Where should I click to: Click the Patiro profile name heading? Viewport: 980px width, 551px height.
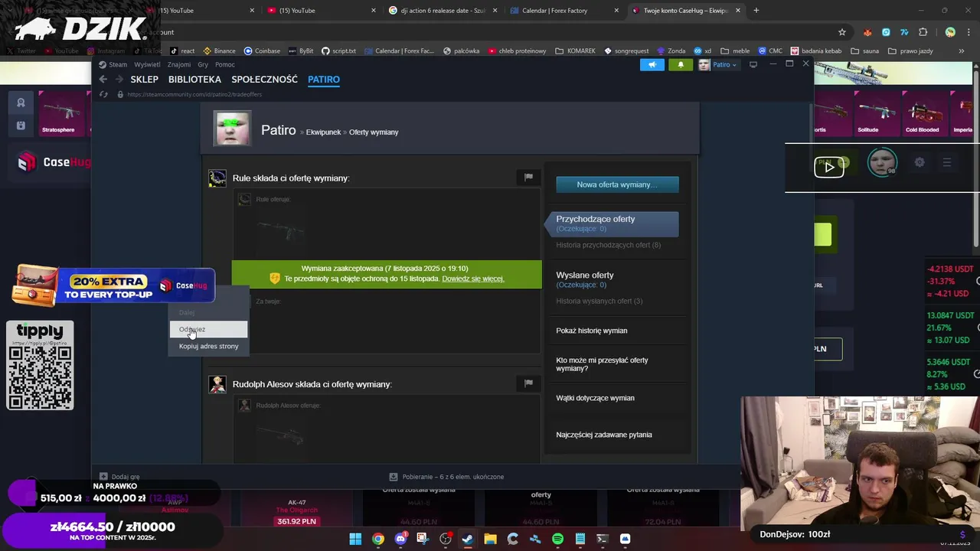tap(278, 130)
